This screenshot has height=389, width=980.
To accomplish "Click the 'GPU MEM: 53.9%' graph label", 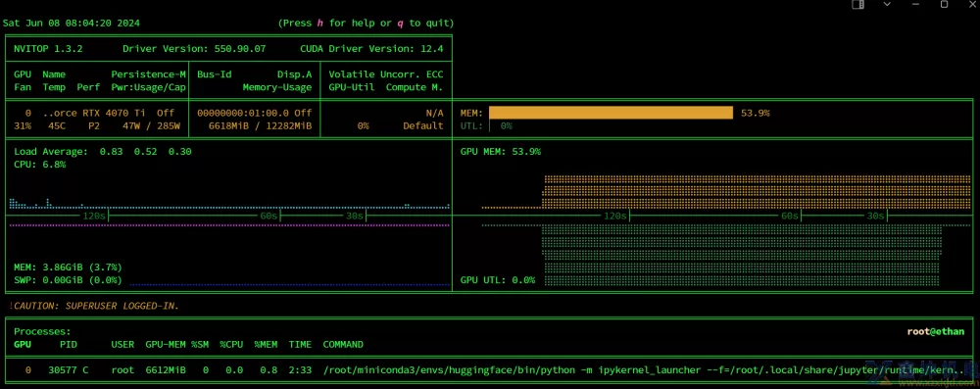I will tap(501, 151).
